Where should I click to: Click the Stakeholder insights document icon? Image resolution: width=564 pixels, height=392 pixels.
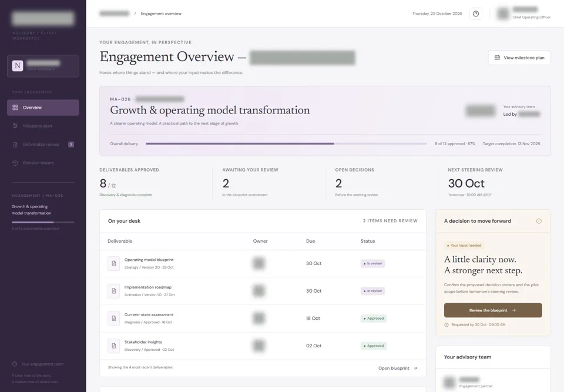click(x=113, y=346)
